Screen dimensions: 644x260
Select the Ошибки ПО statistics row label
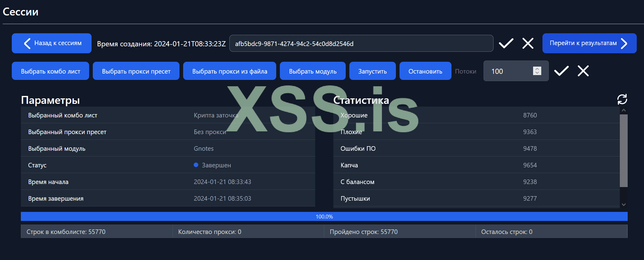358,149
